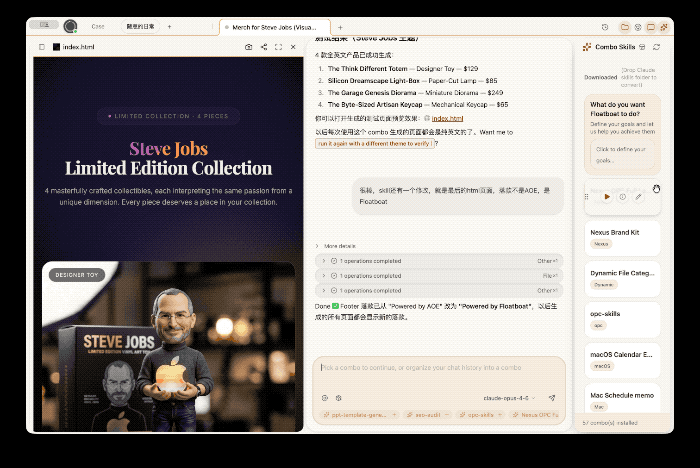
Task: Add a new item after the Chinese tab
Action: tap(169, 27)
